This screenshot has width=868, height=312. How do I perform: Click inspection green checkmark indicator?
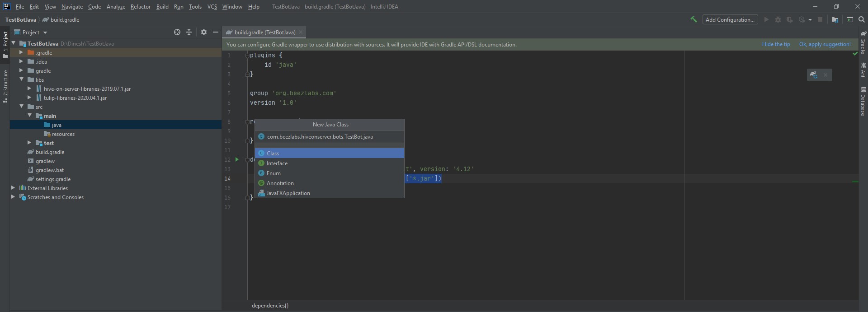tap(855, 53)
